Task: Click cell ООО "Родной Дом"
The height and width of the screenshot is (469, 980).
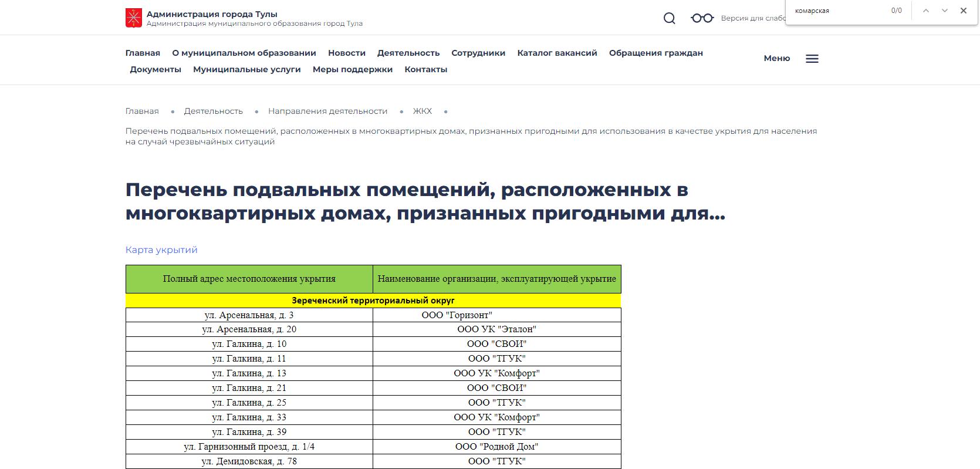Action: (497, 447)
